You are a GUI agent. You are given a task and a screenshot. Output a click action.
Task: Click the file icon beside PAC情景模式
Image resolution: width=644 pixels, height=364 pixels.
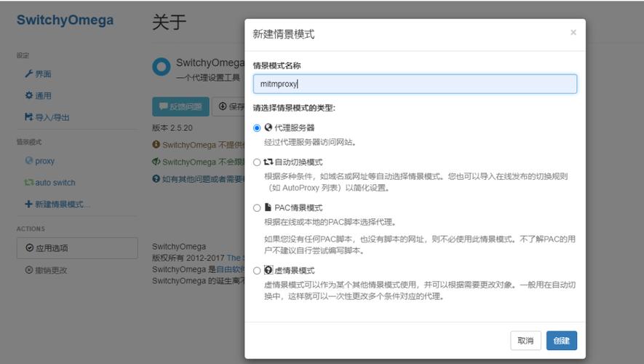click(268, 208)
